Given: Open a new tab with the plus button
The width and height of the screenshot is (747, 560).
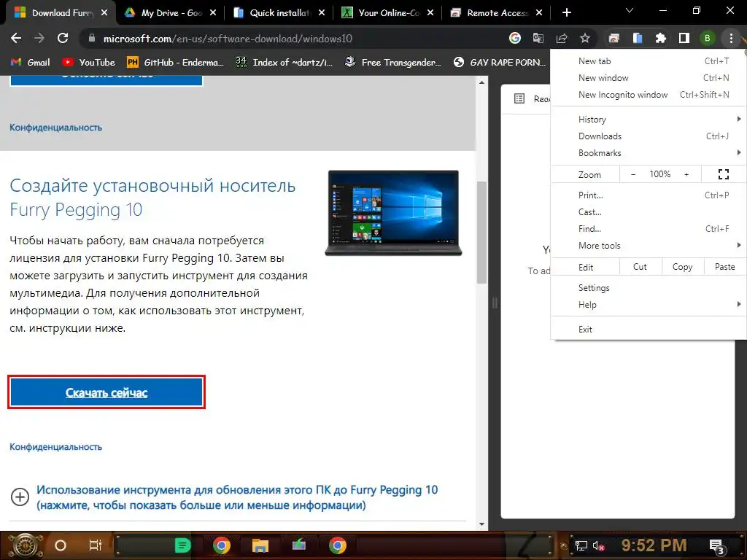Looking at the screenshot, I should click(x=566, y=12).
